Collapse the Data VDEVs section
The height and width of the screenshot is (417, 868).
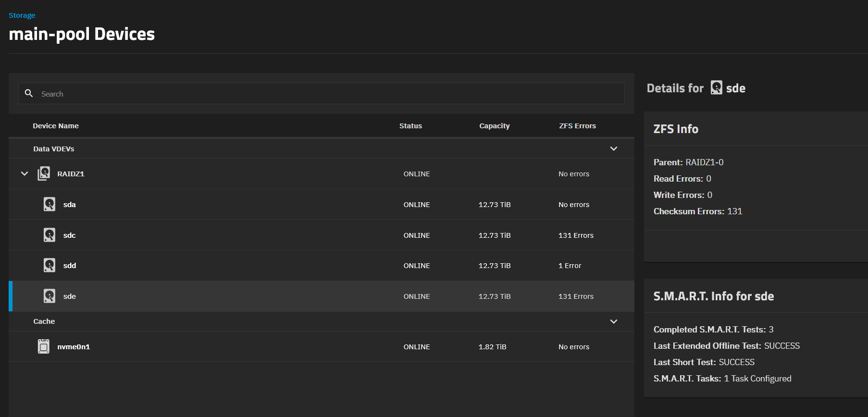[613, 148]
